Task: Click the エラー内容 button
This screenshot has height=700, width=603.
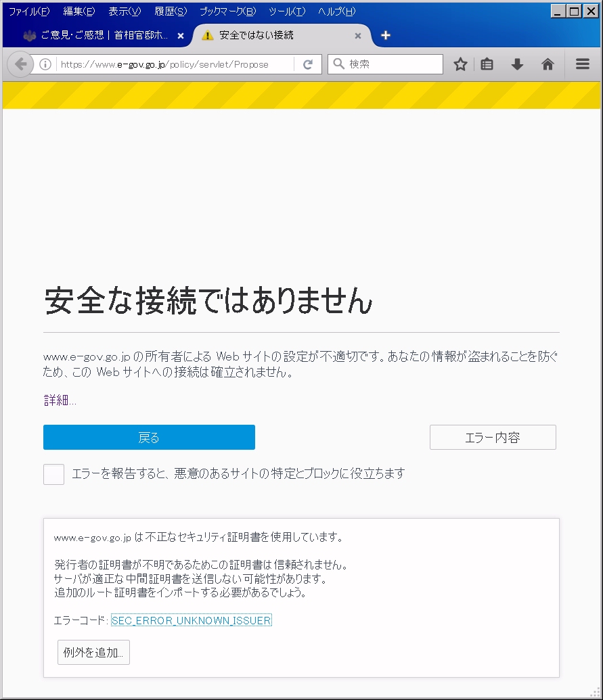Action: coord(493,437)
